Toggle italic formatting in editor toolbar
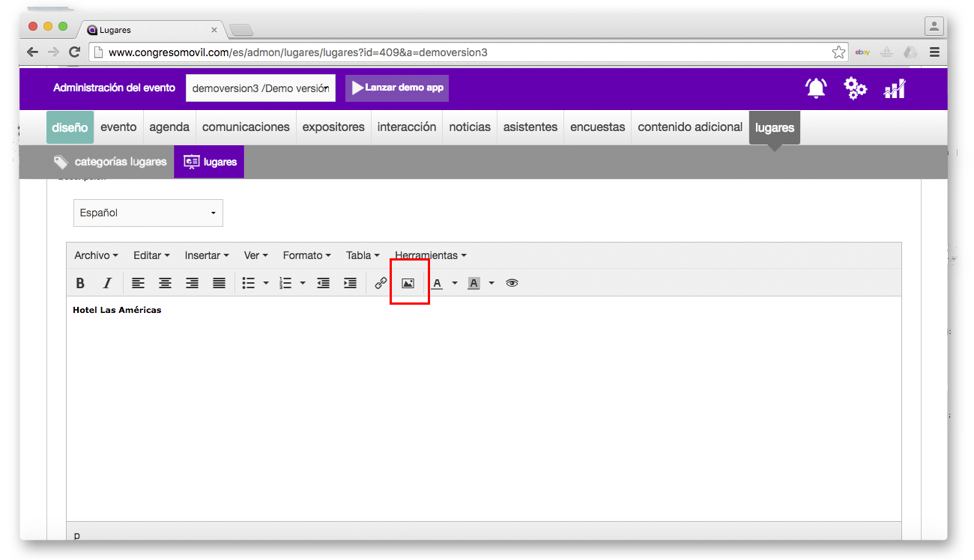 click(x=107, y=283)
